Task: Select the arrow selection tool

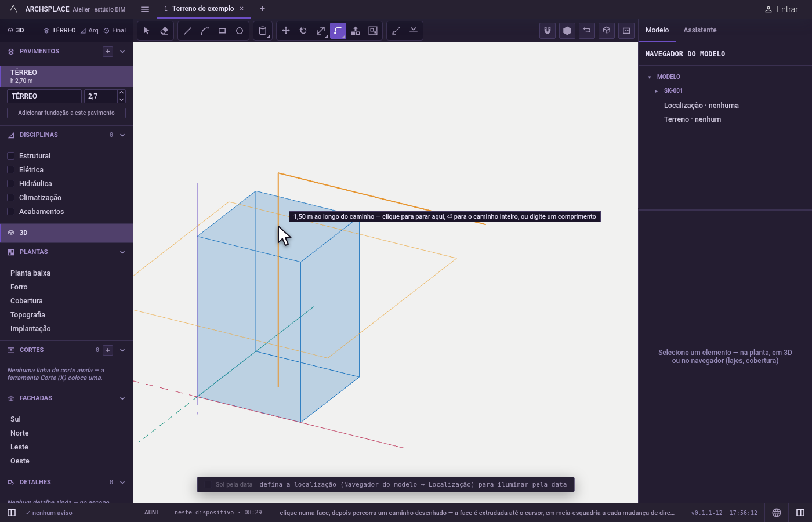Action: pos(147,31)
